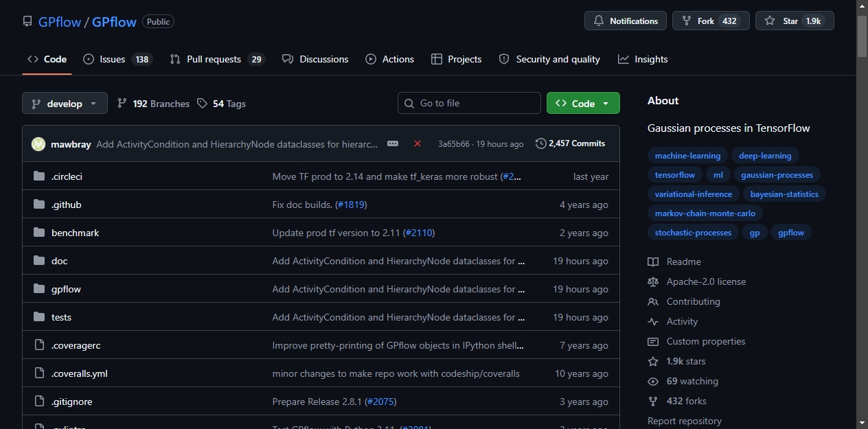
Task: Click the fork icon beside 432 forks
Action: (653, 401)
